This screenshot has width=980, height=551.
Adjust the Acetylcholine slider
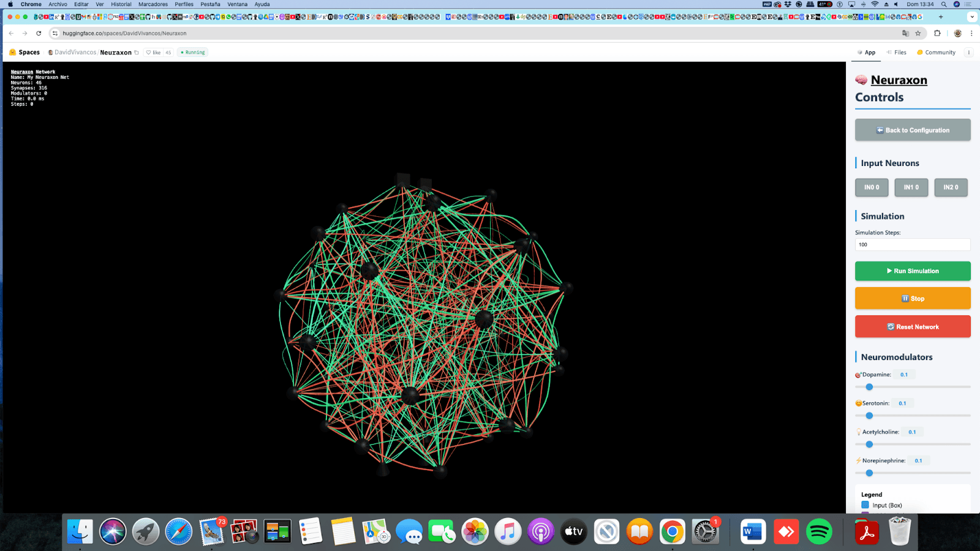tap(913, 444)
